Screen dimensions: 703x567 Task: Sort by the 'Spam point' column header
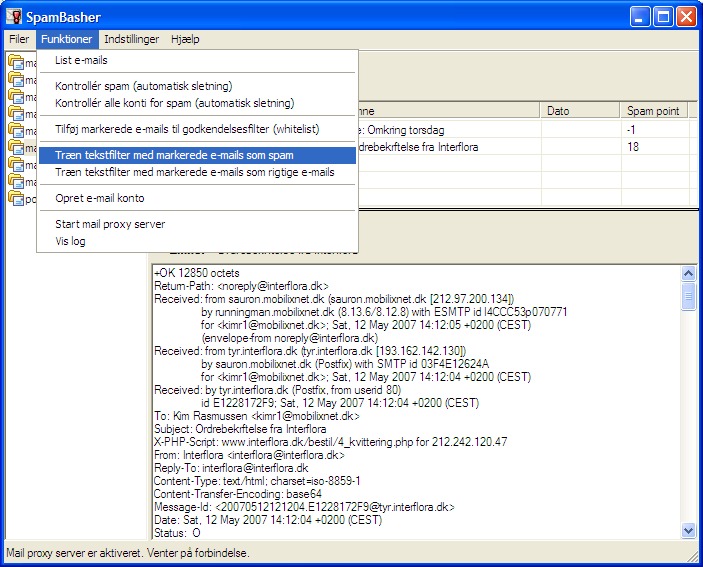coord(654,111)
